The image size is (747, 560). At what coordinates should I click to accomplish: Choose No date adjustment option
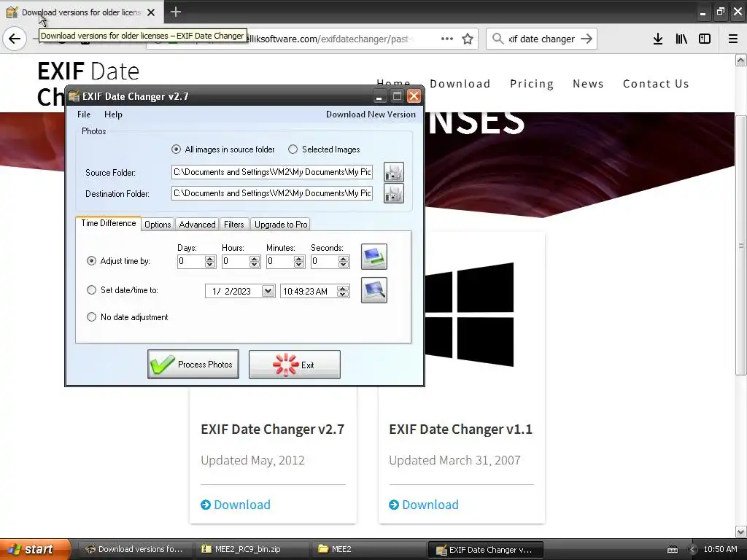tap(127, 317)
